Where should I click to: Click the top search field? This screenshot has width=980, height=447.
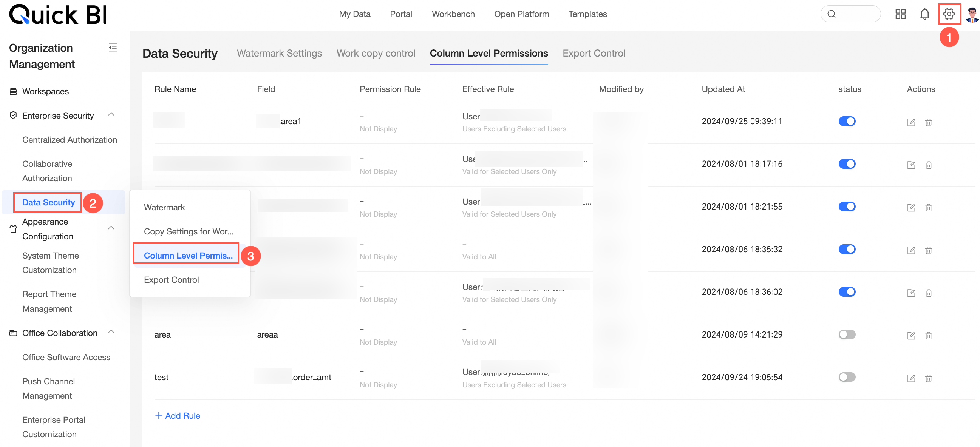click(851, 14)
